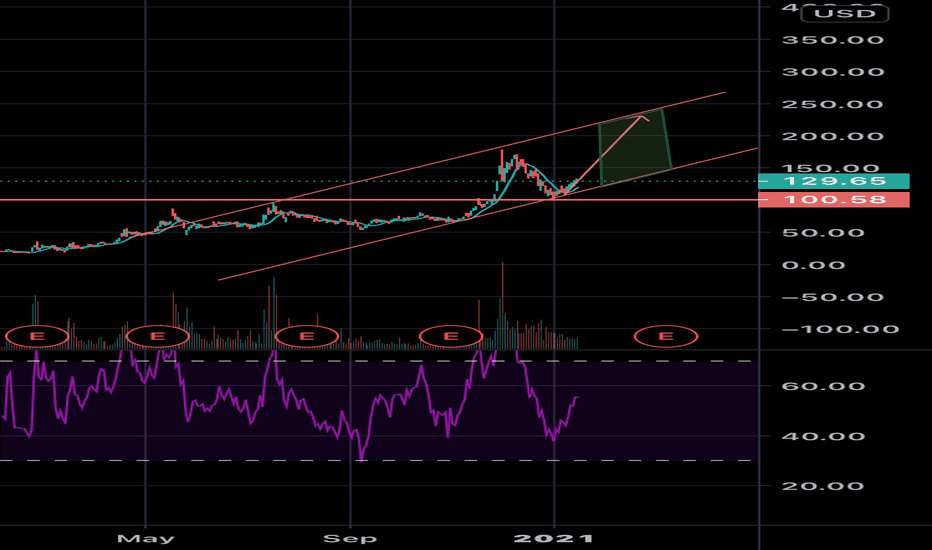
Task: Open the earnings E marker just before the Sep gridline
Action: (x=307, y=337)
